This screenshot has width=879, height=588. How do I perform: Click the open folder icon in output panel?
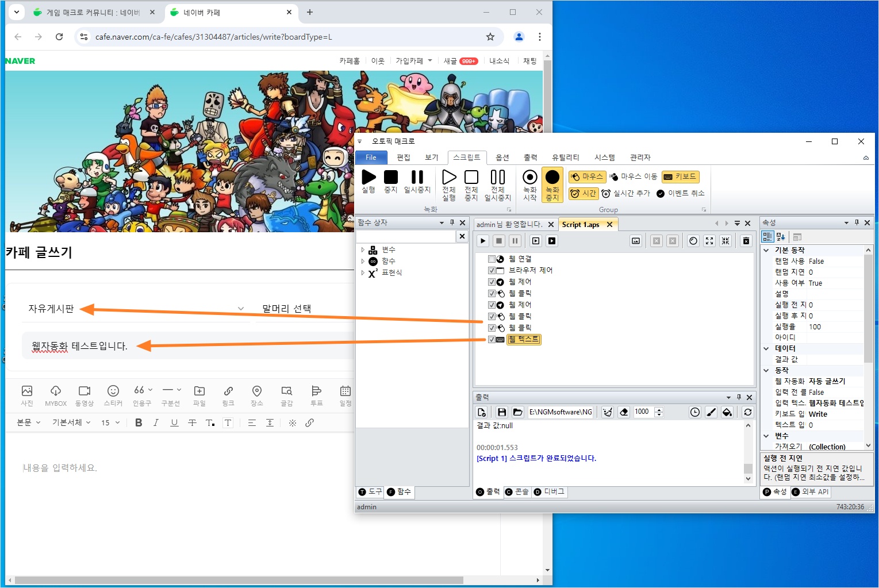pyautogui.click(x=517, y=412)
